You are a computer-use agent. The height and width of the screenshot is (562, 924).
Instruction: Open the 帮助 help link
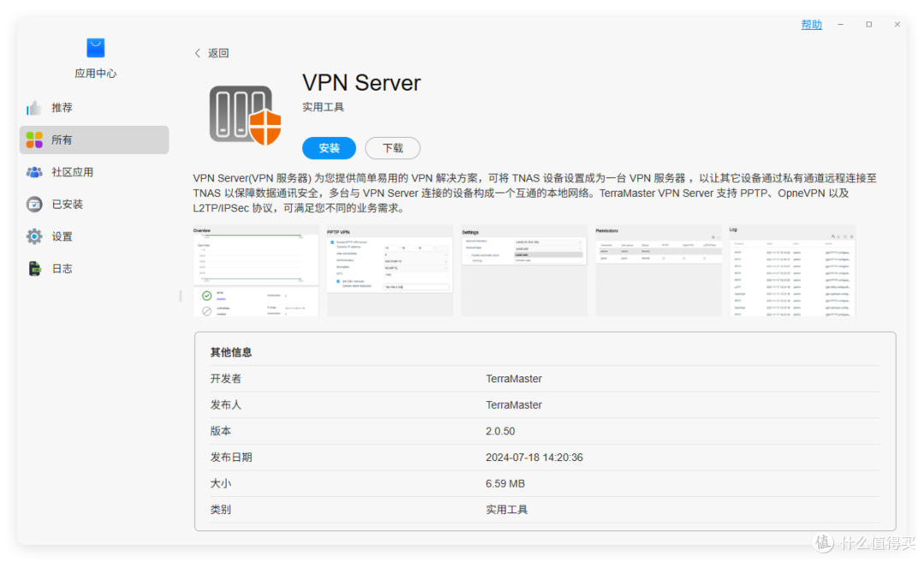coord(811,24)
